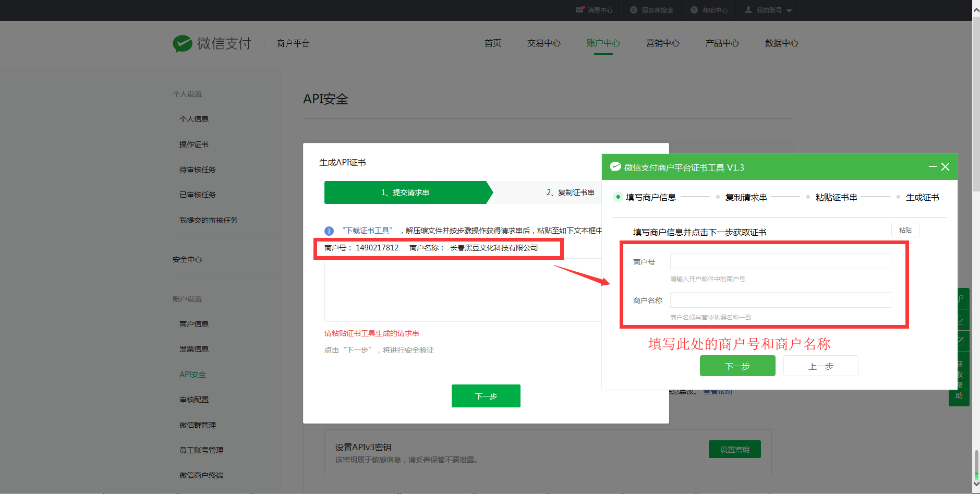Open 交易中心 navigation item
Image resolution: width=980 pixels, height=494 pixels.
pyautogui.click(x=543, y=43)
